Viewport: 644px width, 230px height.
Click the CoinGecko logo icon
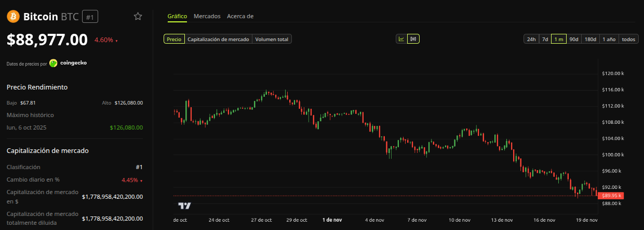[x=53, y=63]
